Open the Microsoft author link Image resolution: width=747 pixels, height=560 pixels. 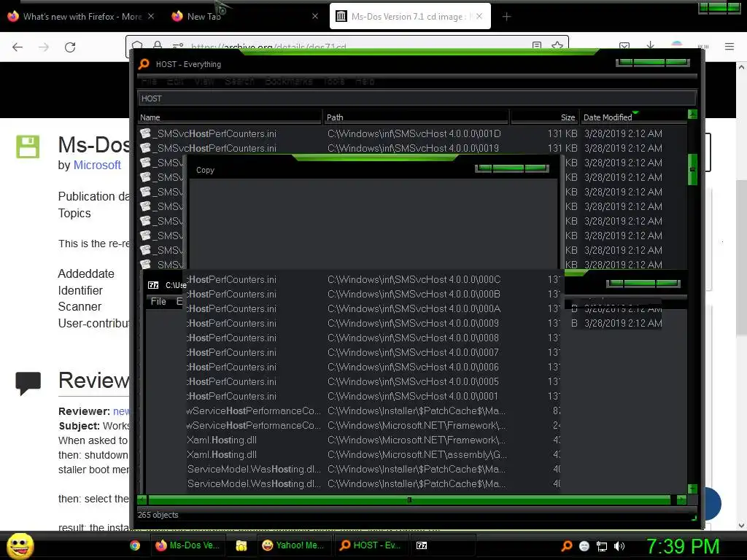pos(97,166)
